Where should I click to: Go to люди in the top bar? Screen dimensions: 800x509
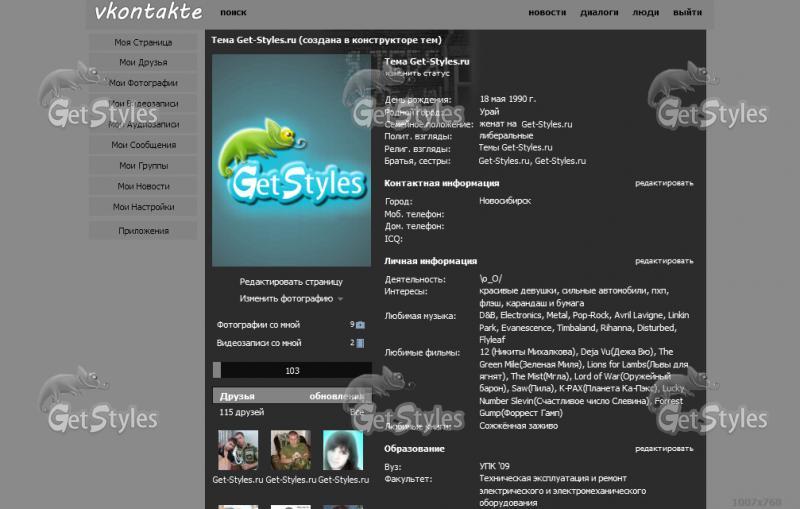[x=645, y=12]
